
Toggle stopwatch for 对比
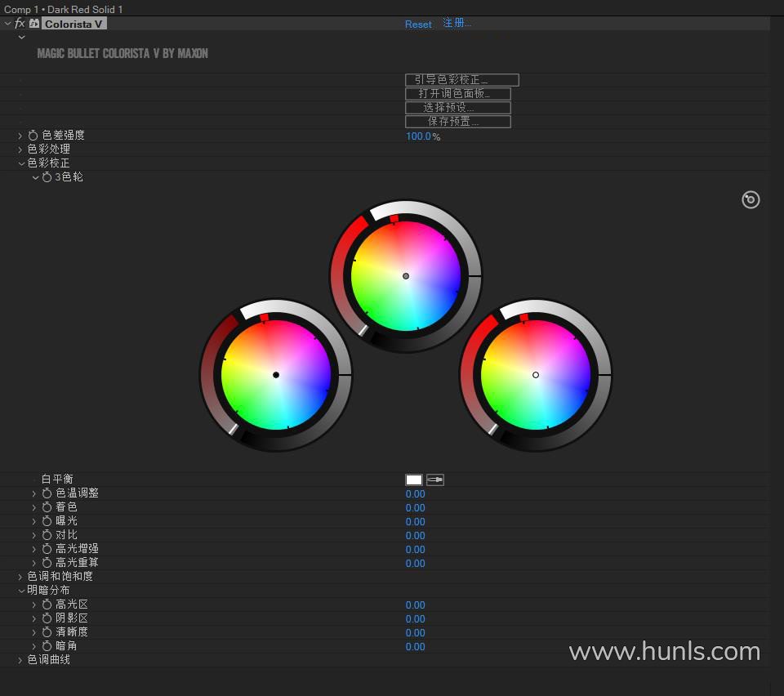point(47,536)
